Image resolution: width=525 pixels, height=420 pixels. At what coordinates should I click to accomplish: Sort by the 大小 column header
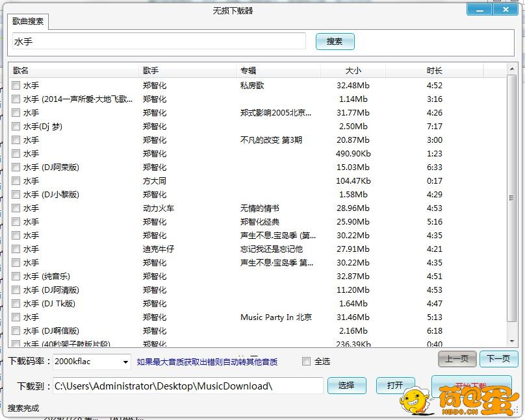pos(353,71)
